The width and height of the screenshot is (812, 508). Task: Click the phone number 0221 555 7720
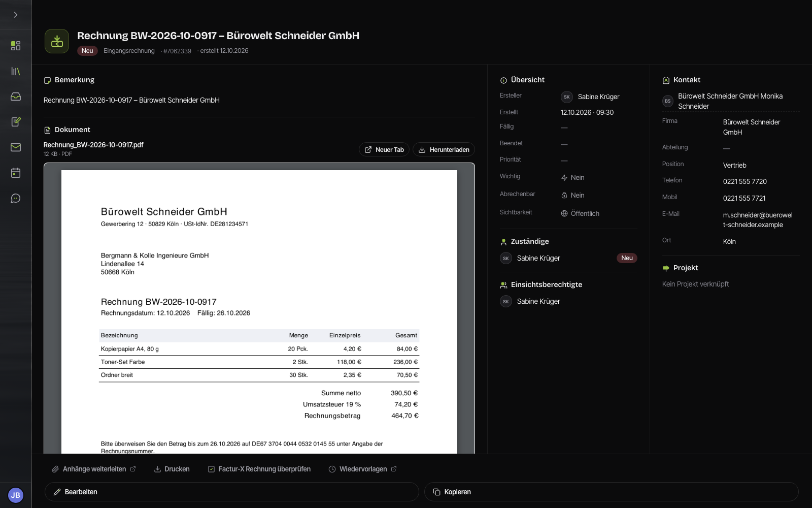pyautogui.click(x=745, y=181)
